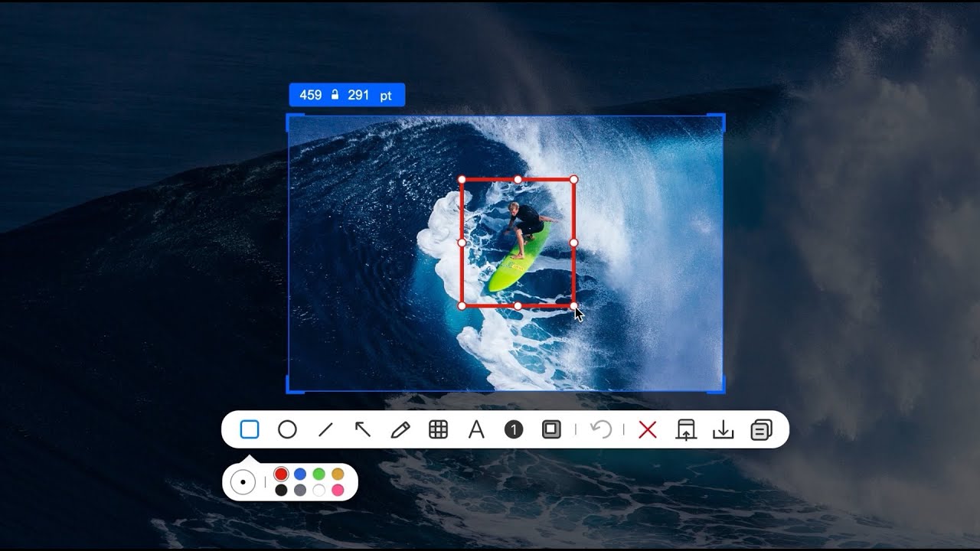Pick the gray color swatch
Screen dimensions: 980x551
click(300, 491)
